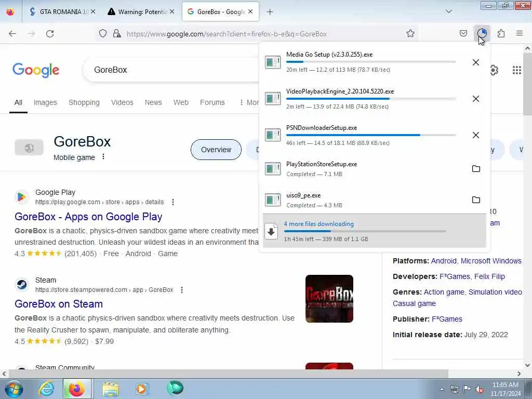Open More options beside Mobile game

[x=103, y=157]
